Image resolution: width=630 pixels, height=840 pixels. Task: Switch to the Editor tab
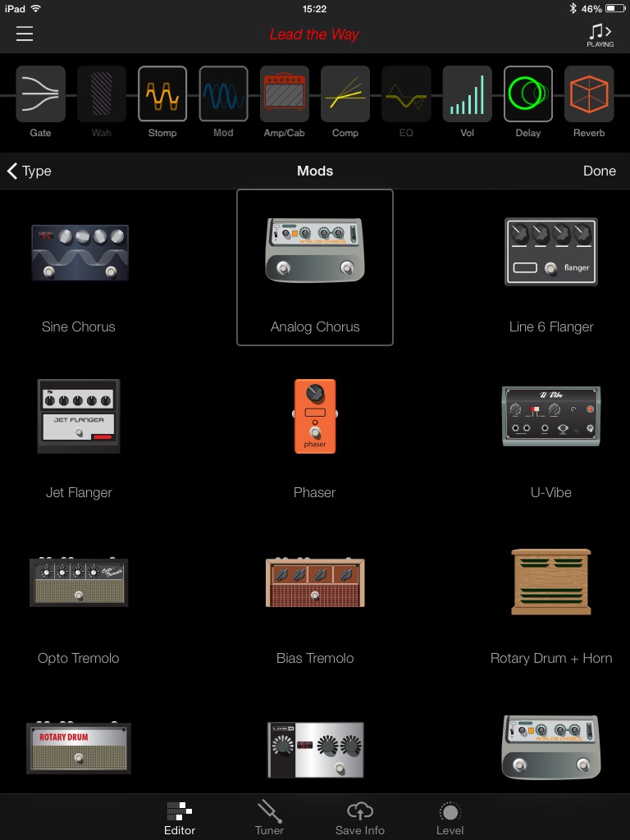point(180,818)
